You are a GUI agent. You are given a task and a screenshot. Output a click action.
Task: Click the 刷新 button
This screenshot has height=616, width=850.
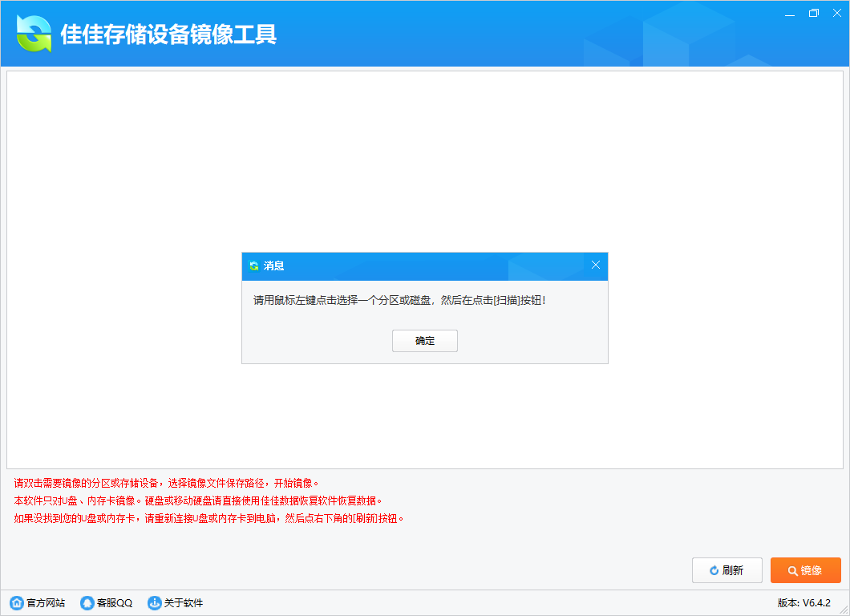(727, 570)
